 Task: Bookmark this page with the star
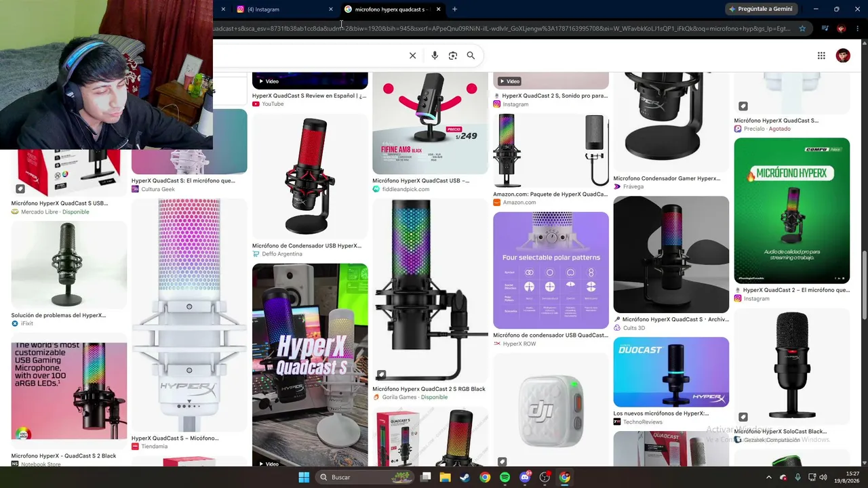[x=802, y=28]
